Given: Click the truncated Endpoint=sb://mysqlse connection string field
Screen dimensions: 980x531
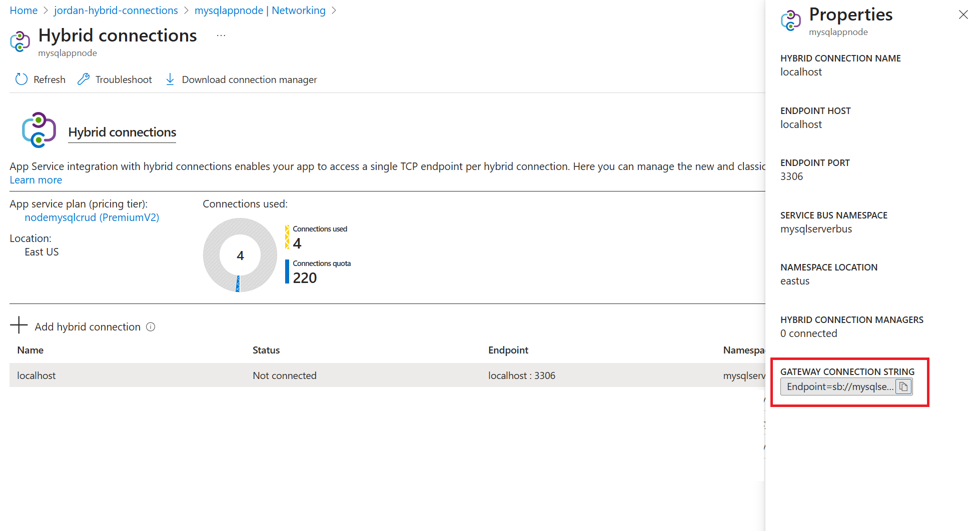Looking at the screenshot, I should 840,386.
